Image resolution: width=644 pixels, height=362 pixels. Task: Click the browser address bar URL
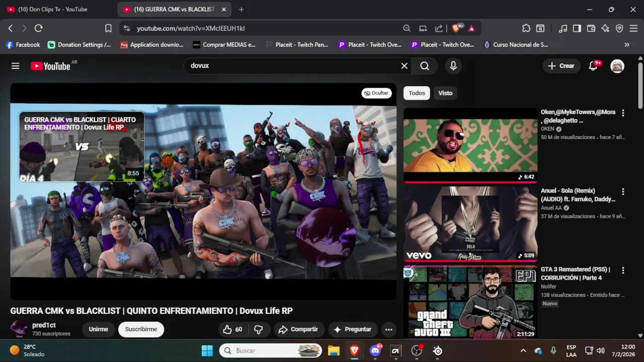(191, 29)
